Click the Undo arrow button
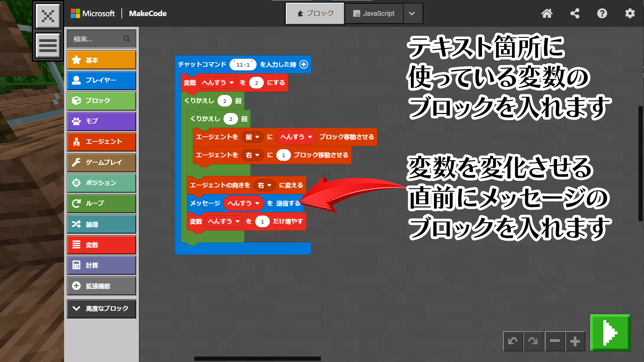644x362 pixels. (x=513, y=341)
